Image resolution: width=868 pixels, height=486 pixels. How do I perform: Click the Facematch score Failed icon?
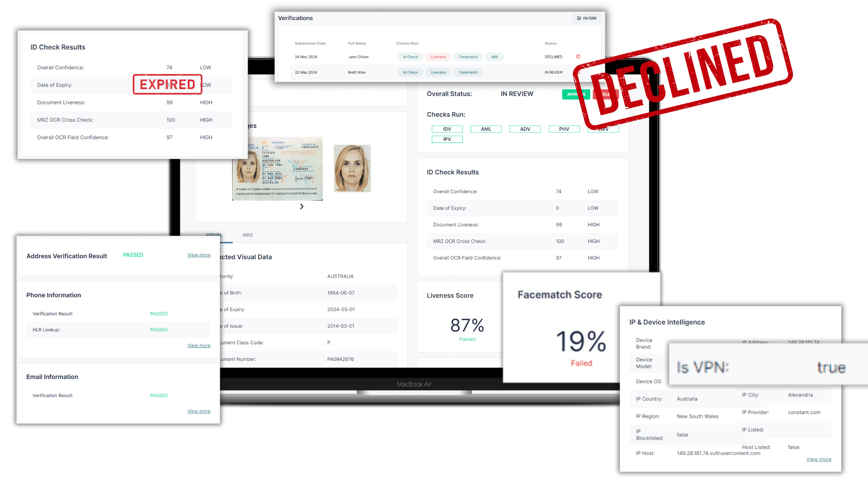[581, 363]
